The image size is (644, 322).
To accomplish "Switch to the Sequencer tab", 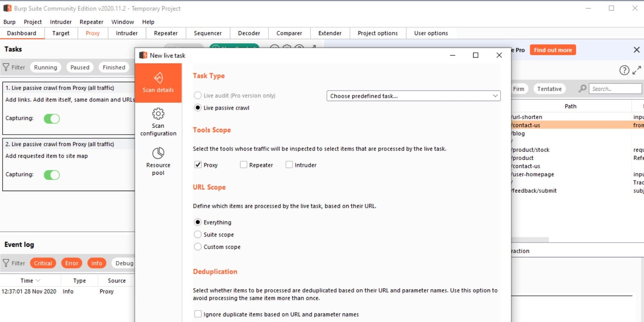I will coord(208,33).
